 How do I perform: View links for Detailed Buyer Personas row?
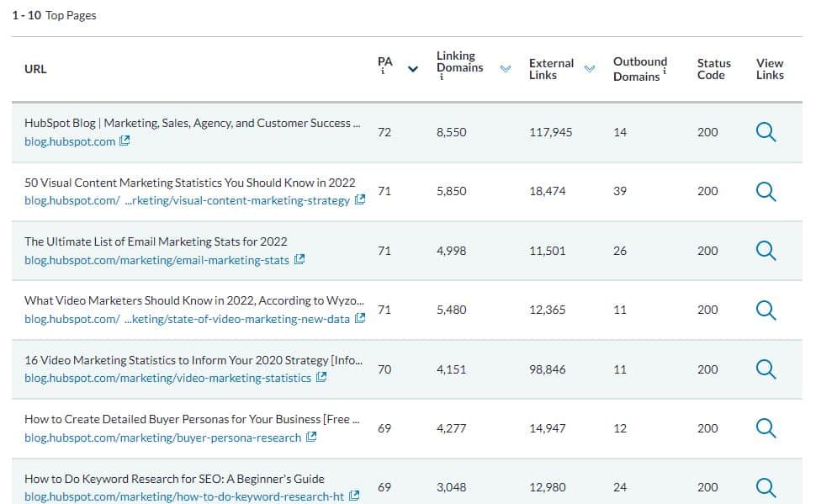[766, 428]
